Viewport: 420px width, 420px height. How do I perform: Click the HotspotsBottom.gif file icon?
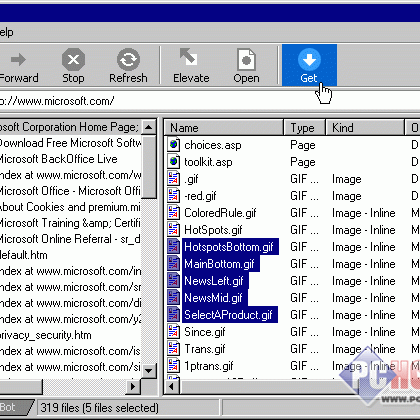click(173, 247)
